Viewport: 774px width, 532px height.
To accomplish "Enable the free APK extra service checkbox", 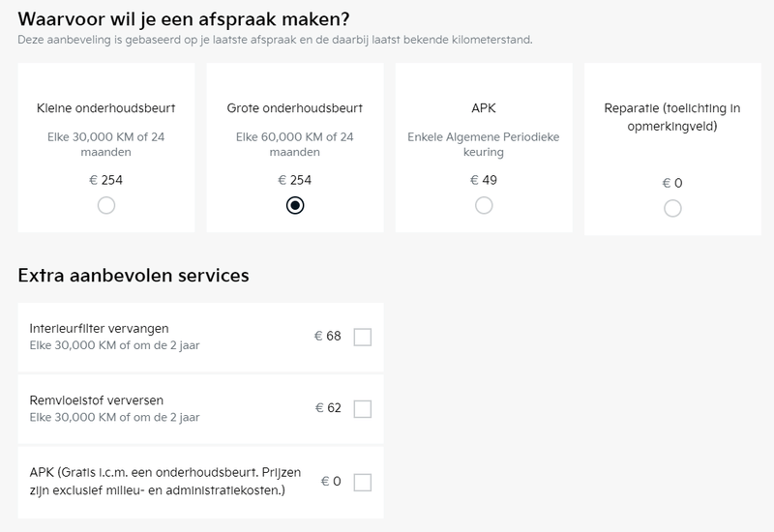I will point(363,482).
